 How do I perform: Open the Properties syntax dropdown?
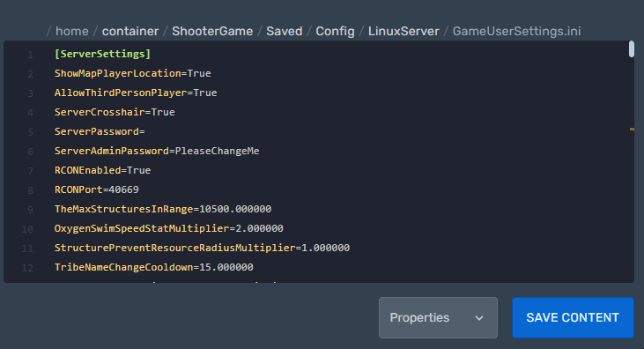[x=438, y=317]
